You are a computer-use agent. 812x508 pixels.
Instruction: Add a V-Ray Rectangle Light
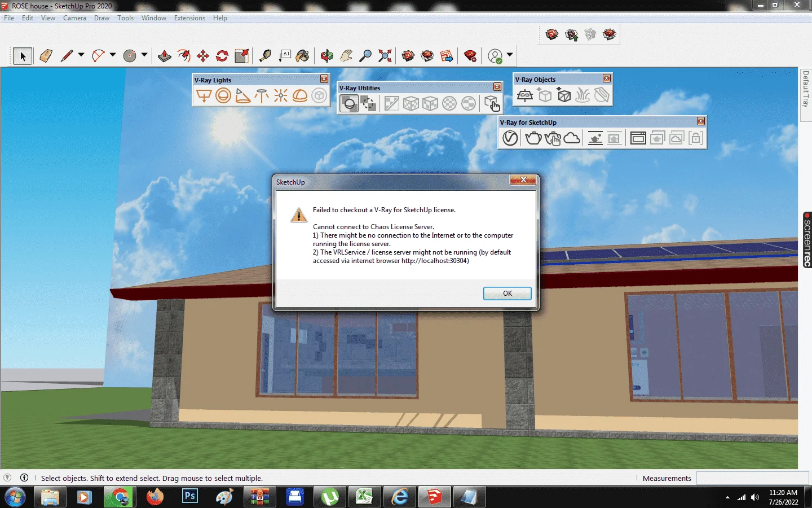(204, 95)
